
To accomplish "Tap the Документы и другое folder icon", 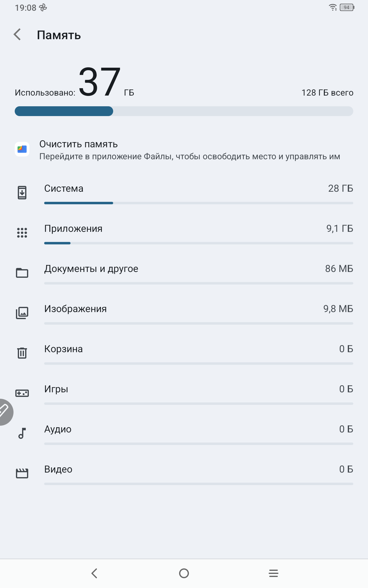I will point(22,273).
